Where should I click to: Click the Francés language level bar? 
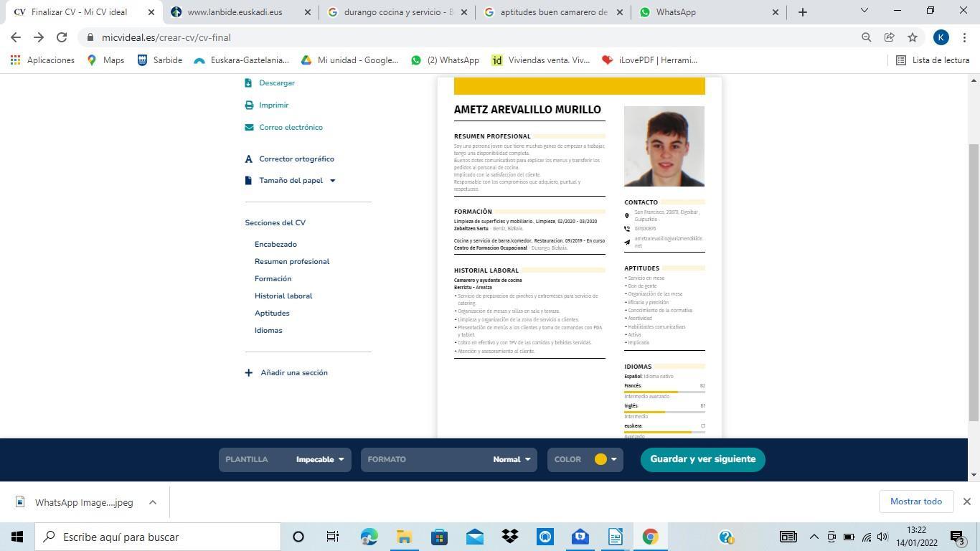[664, 392]
